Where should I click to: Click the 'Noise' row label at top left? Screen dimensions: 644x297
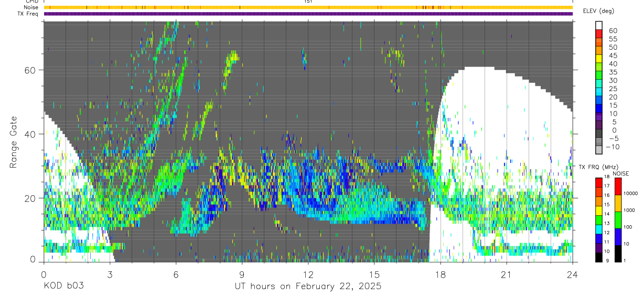(x=32, y=7)
